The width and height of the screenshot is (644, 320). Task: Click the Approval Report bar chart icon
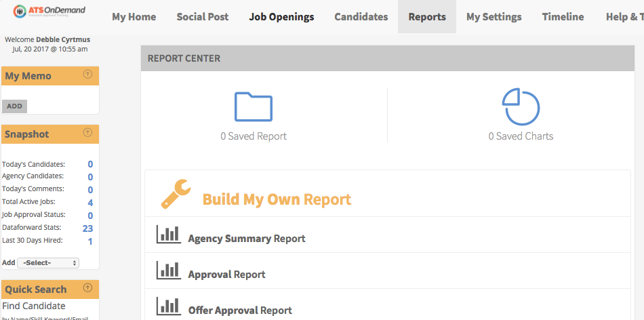(168, 271)
